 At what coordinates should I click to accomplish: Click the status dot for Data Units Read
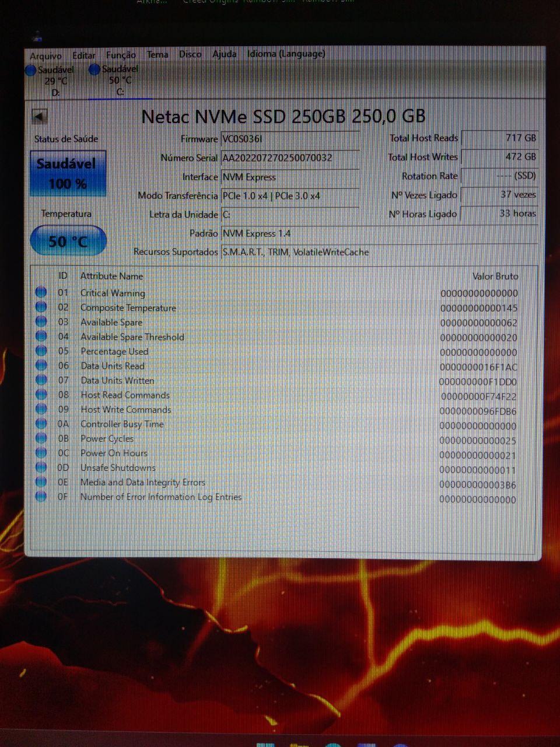click(x=41, y=365)
